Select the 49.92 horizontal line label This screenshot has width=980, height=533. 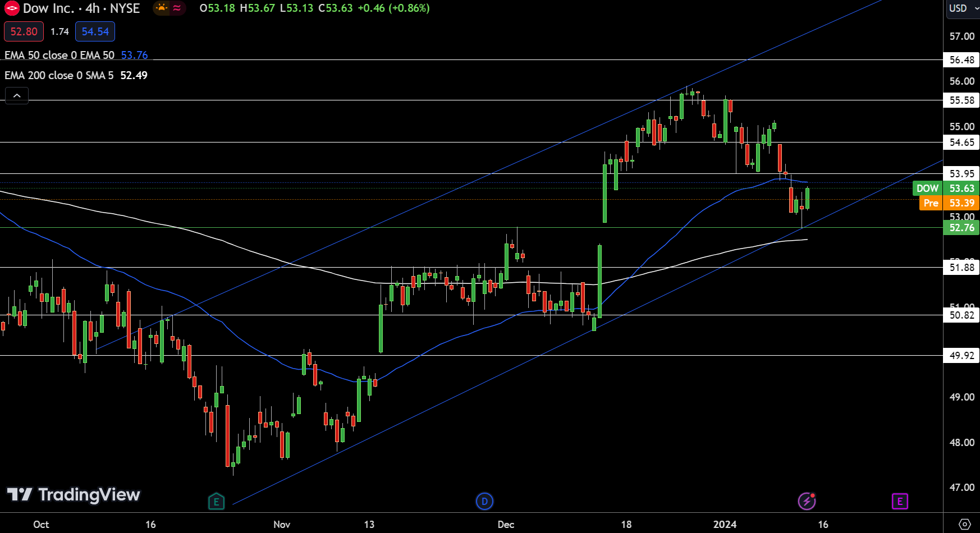point(961,356)
